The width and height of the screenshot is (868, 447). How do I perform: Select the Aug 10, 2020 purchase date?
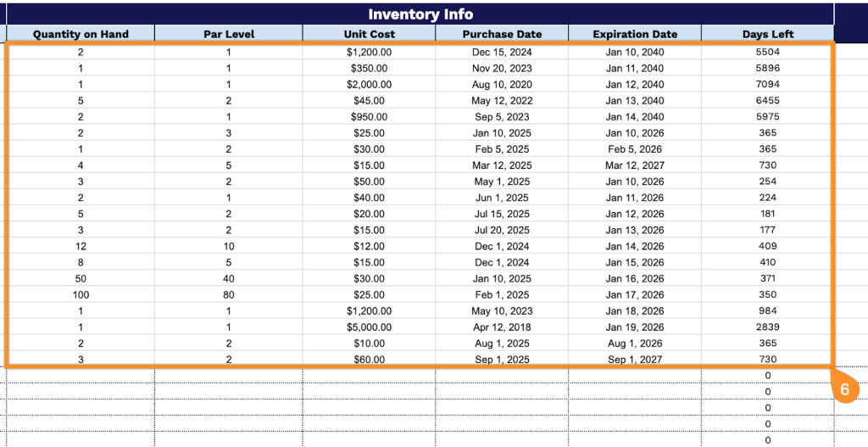tap(502, 84)
